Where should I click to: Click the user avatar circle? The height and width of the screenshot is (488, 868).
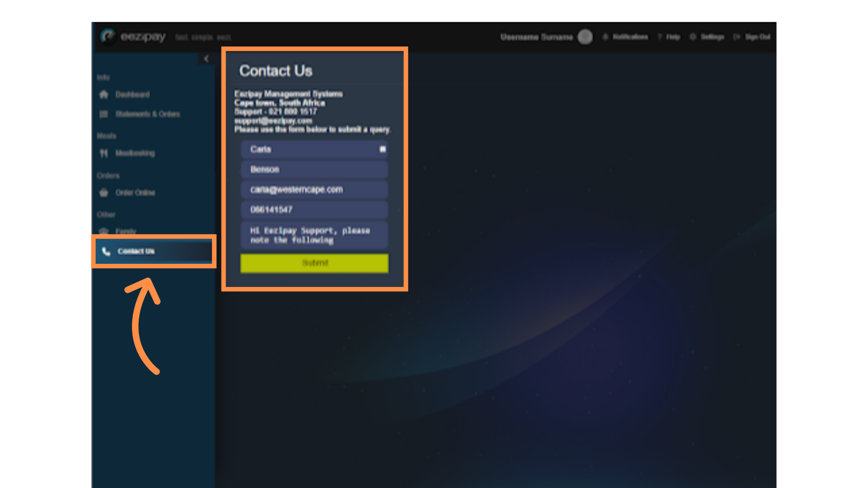[585, 37]
